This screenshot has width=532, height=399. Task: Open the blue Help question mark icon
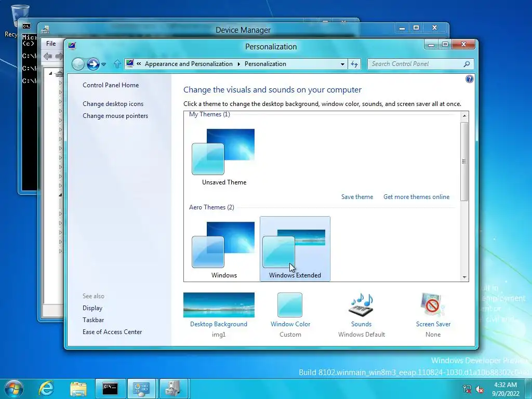[469, 79]
